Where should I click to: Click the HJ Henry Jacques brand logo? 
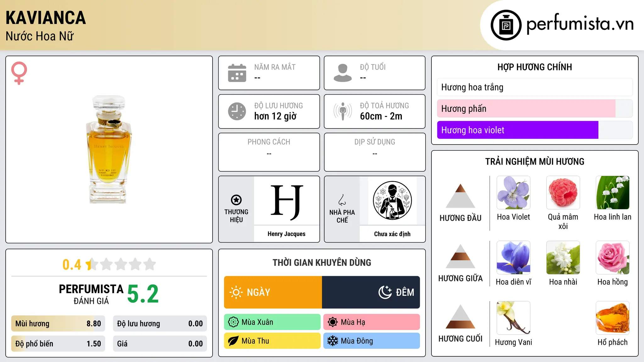coord(286,202)
